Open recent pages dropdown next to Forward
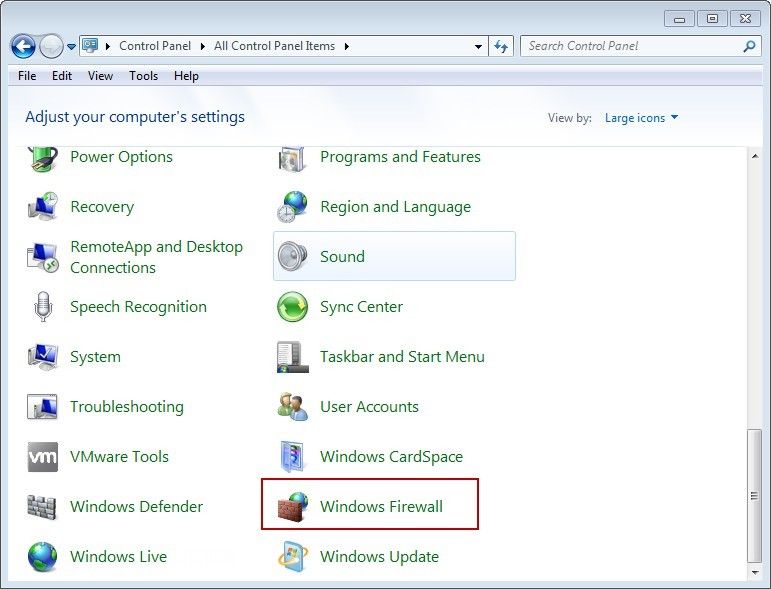Viewport: 771px width, 589px height. [x=71, y=47]
